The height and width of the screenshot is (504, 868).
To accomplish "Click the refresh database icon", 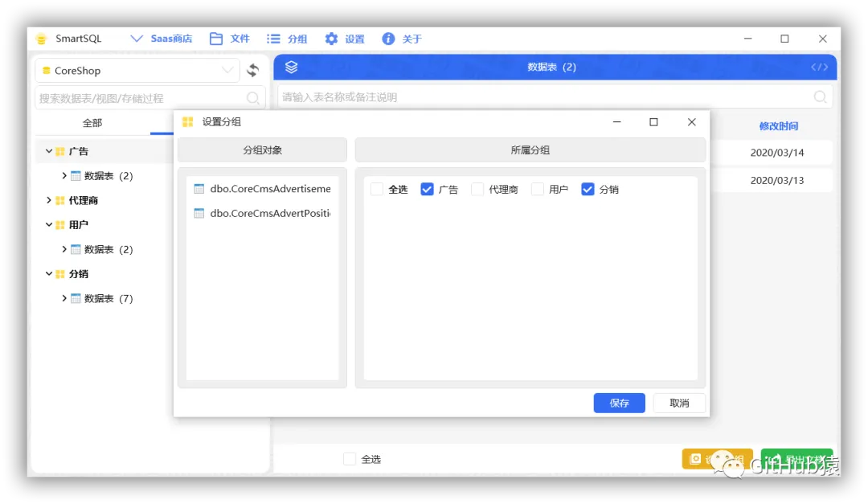I will click(253, 71).
